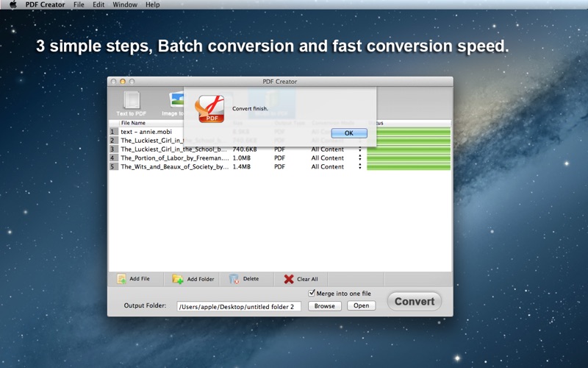Click the 740.6KB size in row 3
Image resolution: width=588 pixels, height=368 pixels.
[x=245, y=149]
